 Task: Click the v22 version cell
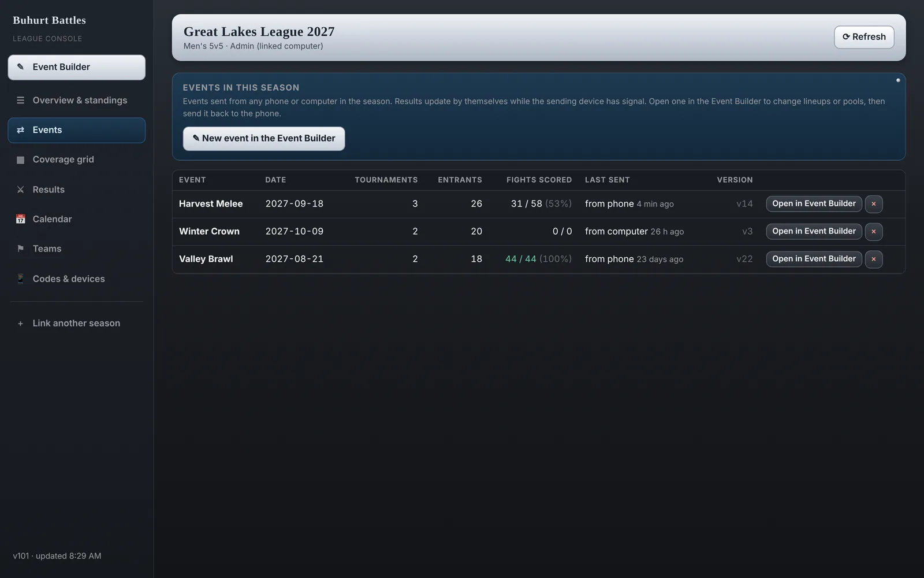click(744, 260)
